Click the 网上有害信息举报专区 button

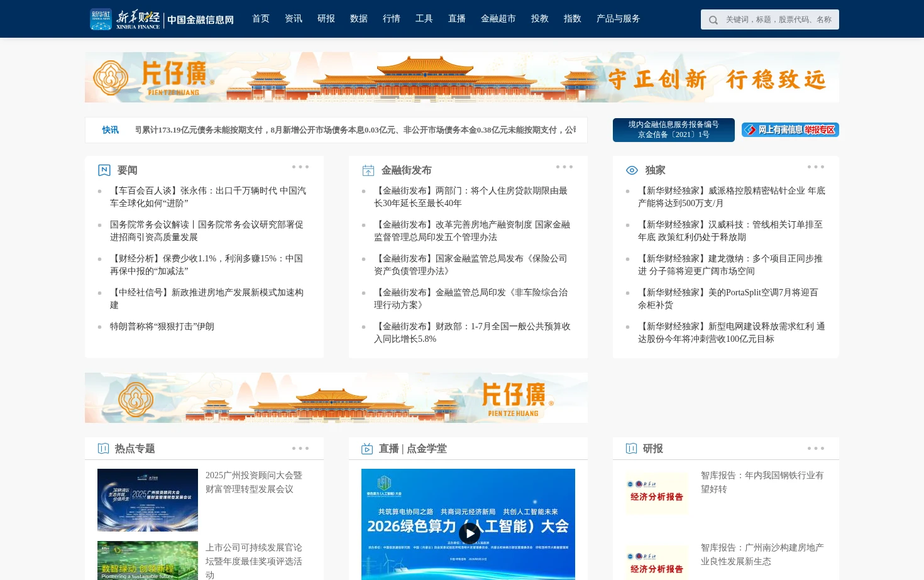[x=790, y=129]
